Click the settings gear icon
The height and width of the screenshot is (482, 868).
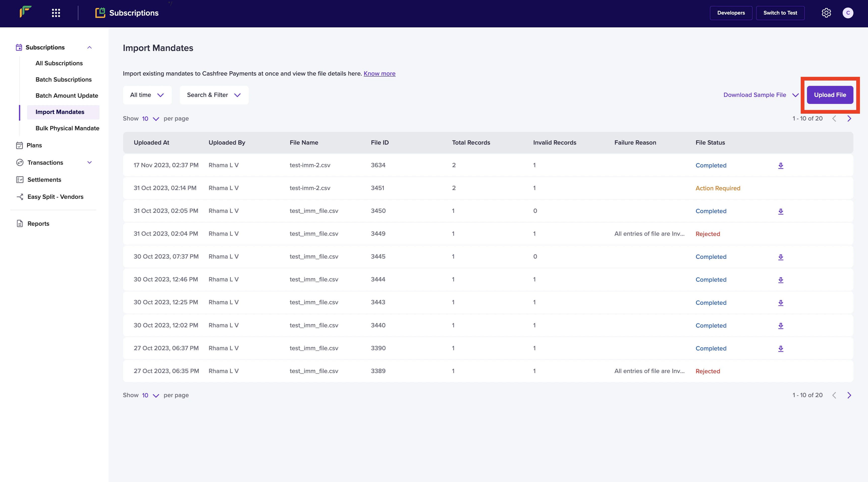826,13
